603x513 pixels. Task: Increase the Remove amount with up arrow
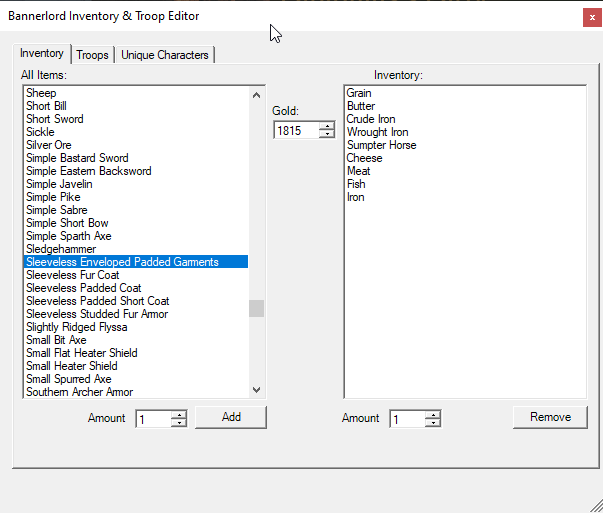(x=433, y=415)
